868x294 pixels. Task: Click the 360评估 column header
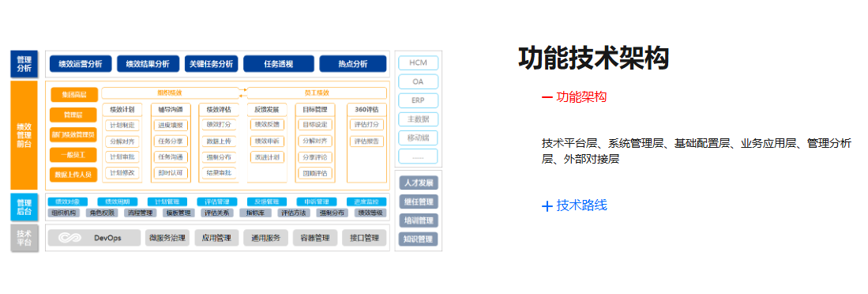click(x=366, y=109)
